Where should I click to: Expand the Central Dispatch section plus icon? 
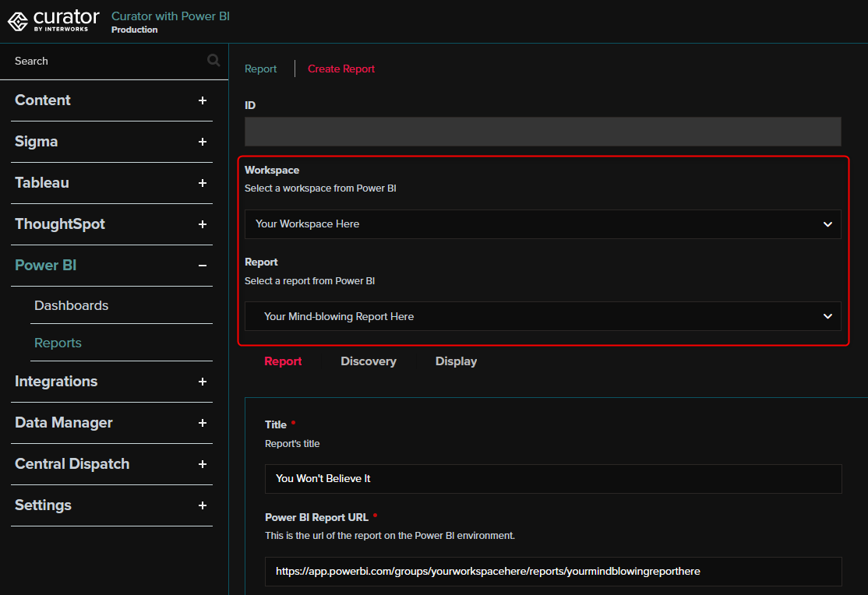pyautogui.click(x=203, y=464)
